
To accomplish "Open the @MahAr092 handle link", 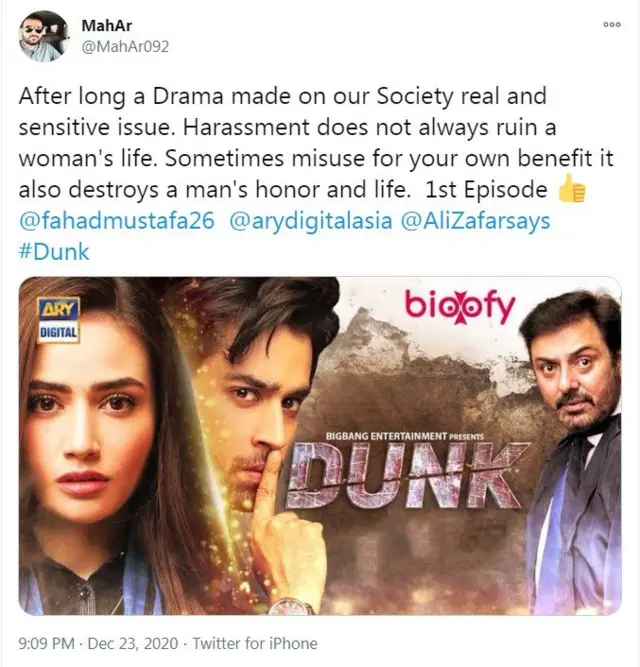I will tap(125, 47).
